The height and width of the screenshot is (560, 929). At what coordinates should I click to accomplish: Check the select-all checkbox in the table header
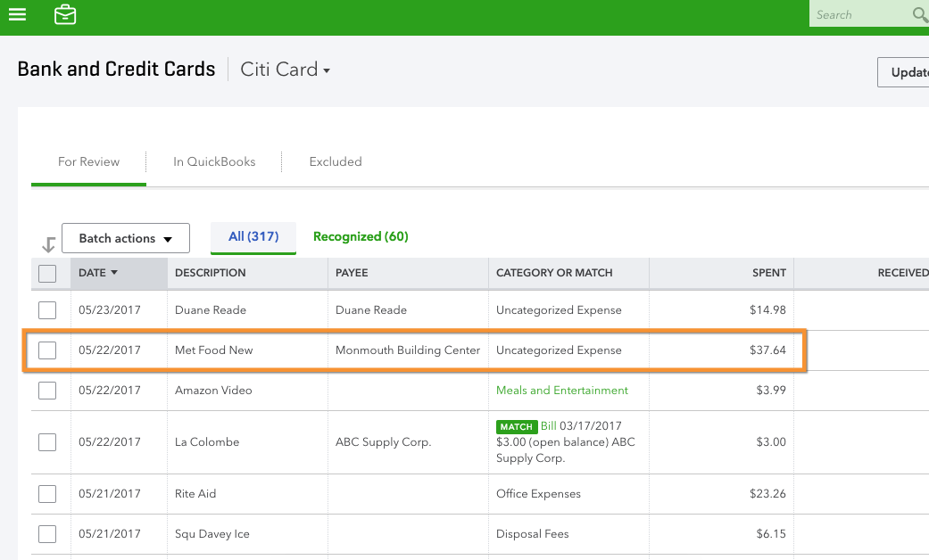[47, 273]
